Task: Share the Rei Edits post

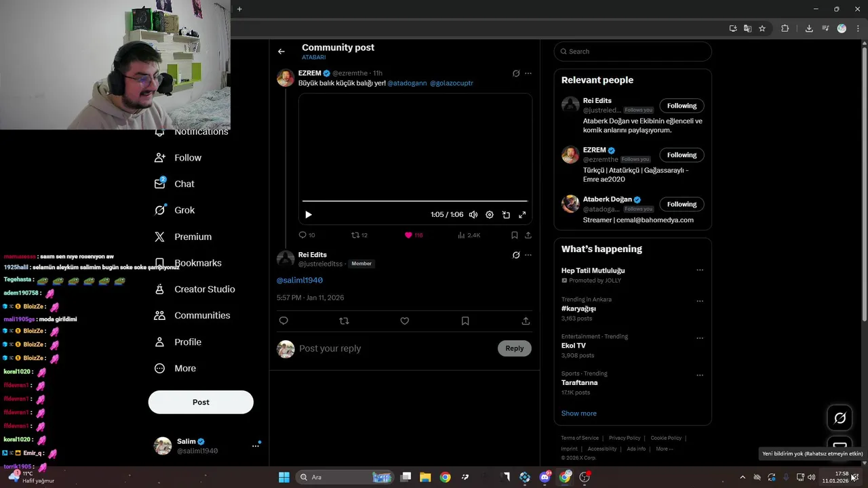Action: [x=526, y=321]
